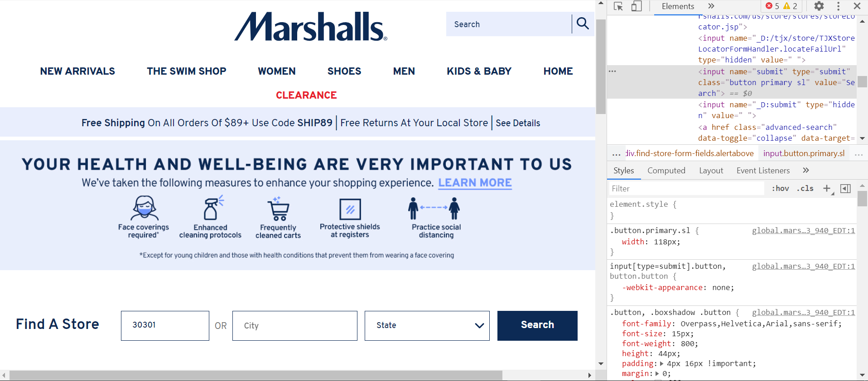
Task: Select the inspect element cursor icon
Action: tap(618, 6)
